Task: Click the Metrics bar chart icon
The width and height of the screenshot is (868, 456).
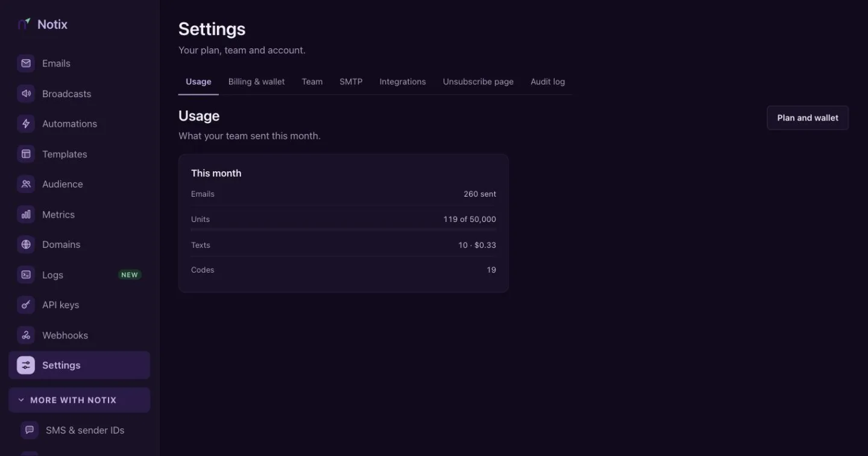Action: coord(26,214)
